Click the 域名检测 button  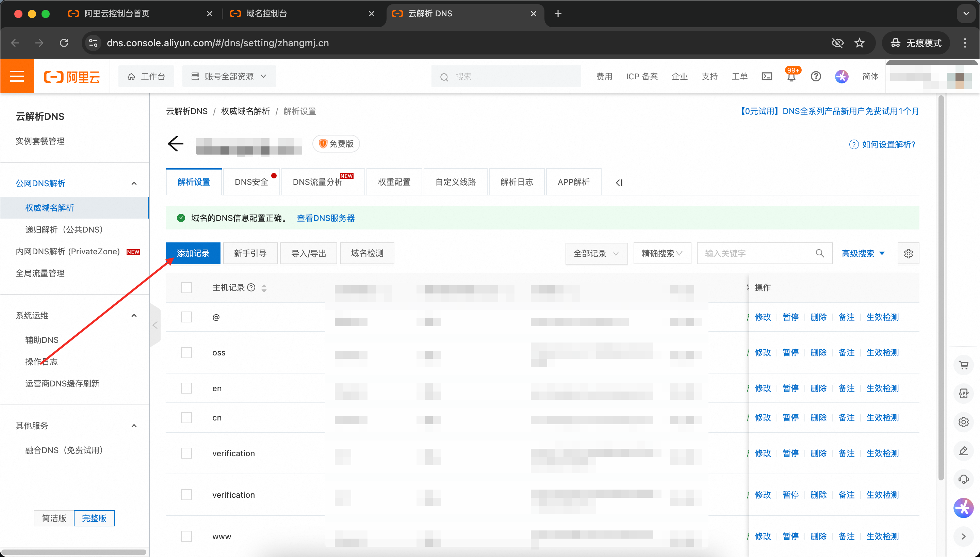[x=367, y=253]
